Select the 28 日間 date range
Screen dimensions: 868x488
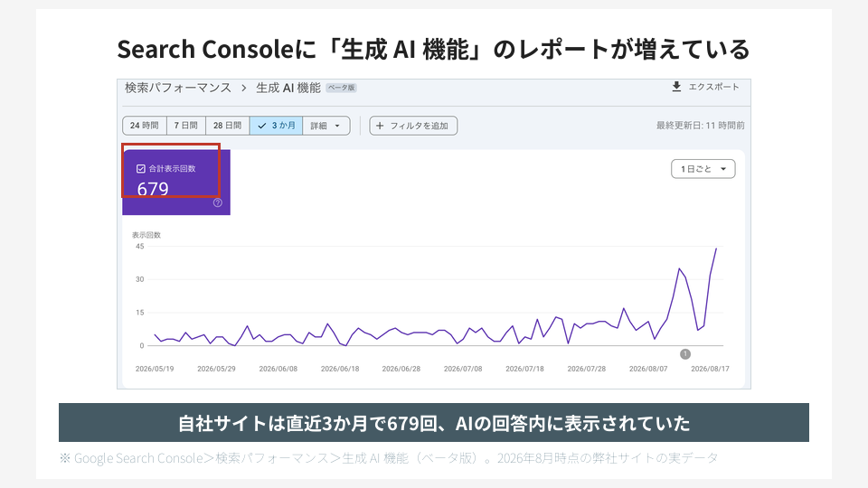point(228,126)
